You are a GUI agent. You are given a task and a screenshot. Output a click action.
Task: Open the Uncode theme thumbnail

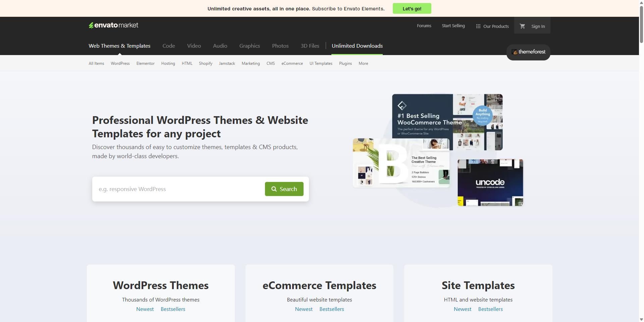point(490,183)
